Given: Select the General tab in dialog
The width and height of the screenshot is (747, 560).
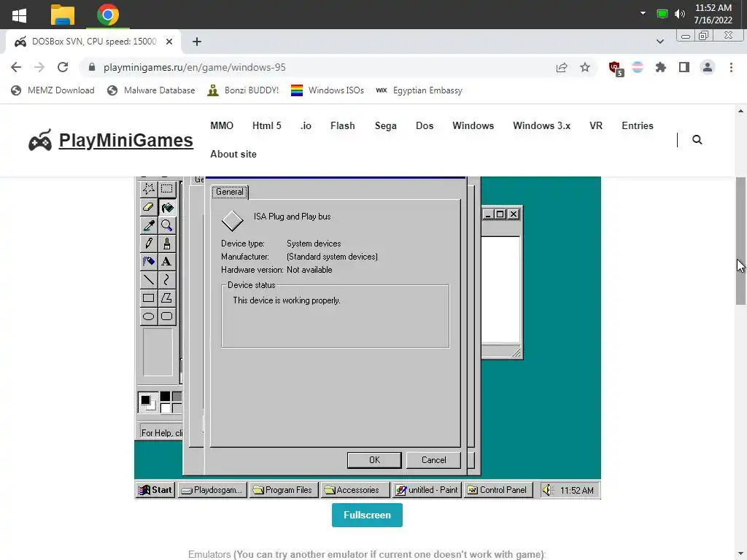Looking at the screenshot, I should pos(230,192).
